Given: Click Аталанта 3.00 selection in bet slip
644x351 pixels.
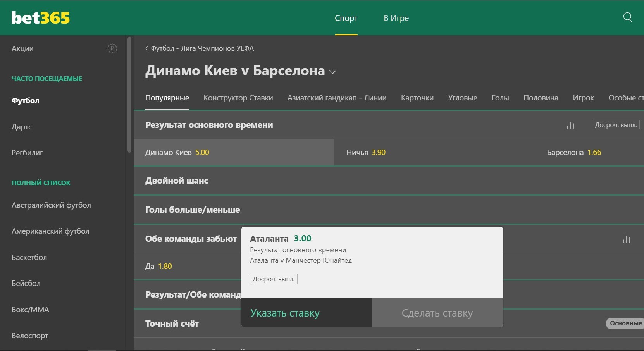Looking at the screenshot, I should click(x=281, y=239).
